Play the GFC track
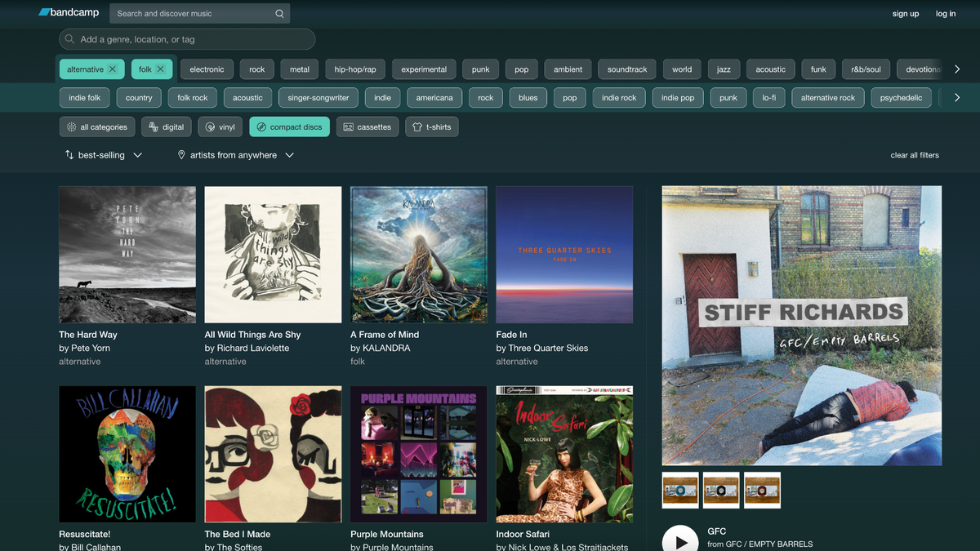Screen dimensions: 980x551 click(680, 540)
